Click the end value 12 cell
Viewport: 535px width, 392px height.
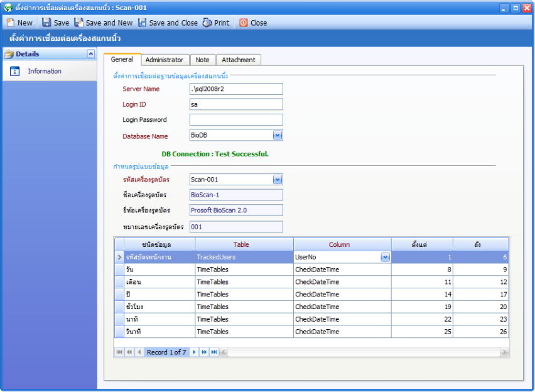481,282
